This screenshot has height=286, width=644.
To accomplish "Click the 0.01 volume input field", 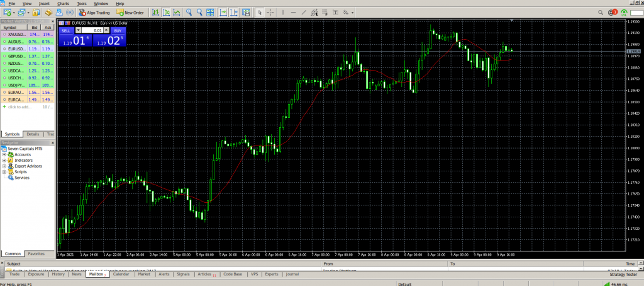I will click(92, 30).
